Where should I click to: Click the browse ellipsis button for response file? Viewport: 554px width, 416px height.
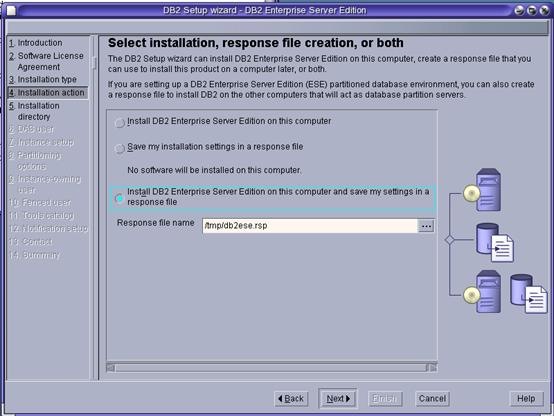[426, 226]
